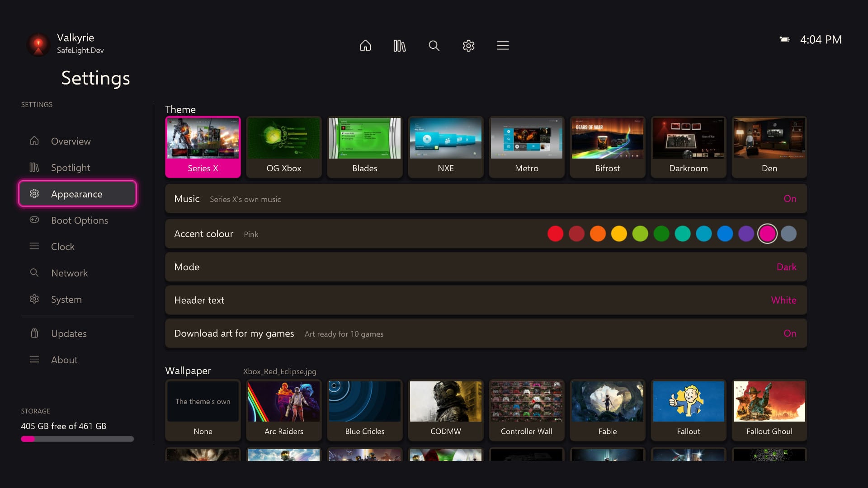The height and width of the screenshot is (488, 868).
Task: Open Boot Options settings page
Action: pos(77,220)
